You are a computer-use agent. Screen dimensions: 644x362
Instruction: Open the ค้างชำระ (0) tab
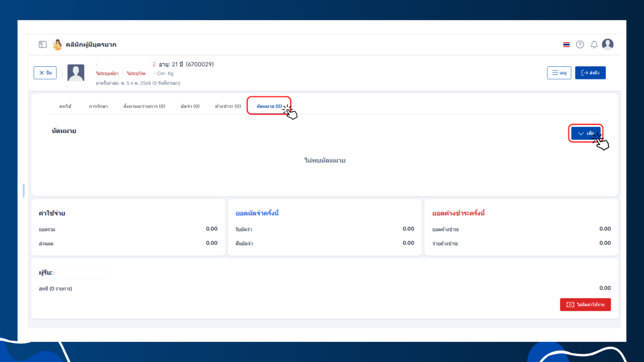coord(228,106)
